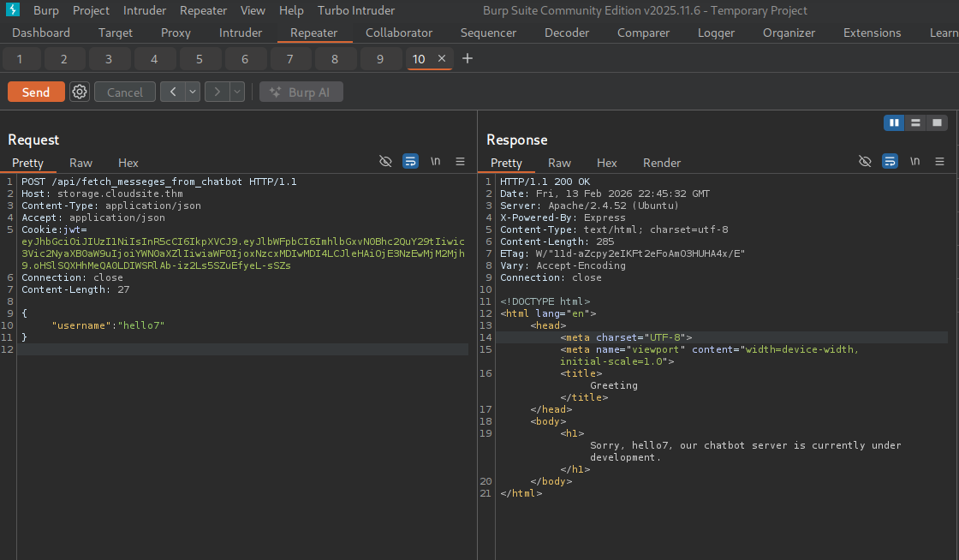959x560 pixels.
Task: Select side-by-side layout view icon
Action: click(894, 123)
